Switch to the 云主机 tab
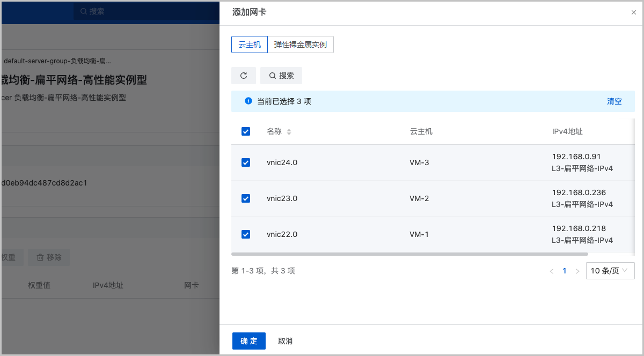The width and height of the screenshot is (644, 356). click(250, 44)
